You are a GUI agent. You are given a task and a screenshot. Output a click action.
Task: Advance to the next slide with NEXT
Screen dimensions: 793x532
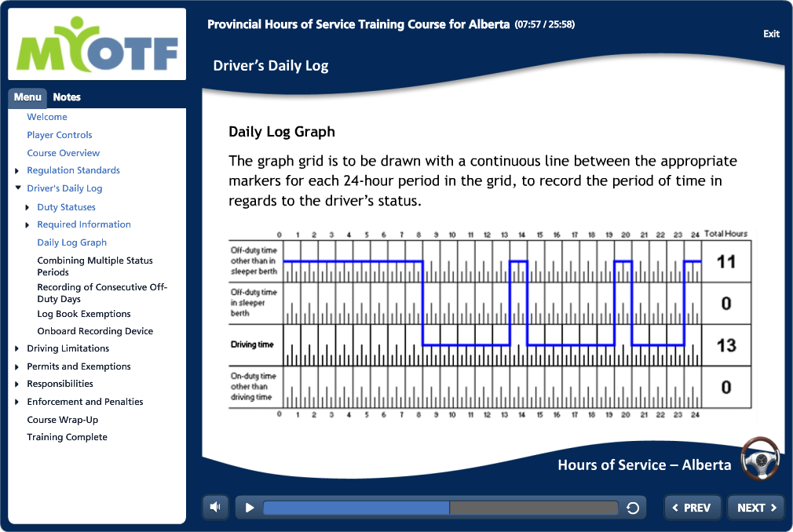click(x=756, y=508)
